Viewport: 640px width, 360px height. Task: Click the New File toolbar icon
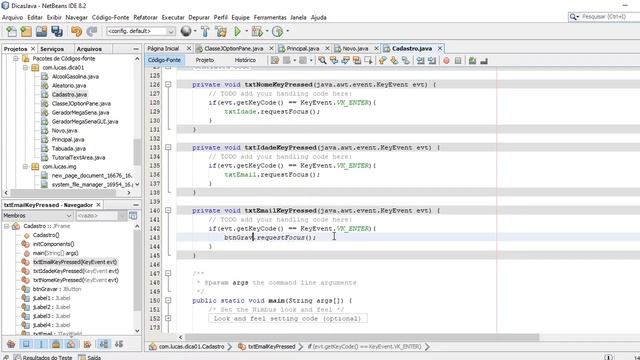11,31
